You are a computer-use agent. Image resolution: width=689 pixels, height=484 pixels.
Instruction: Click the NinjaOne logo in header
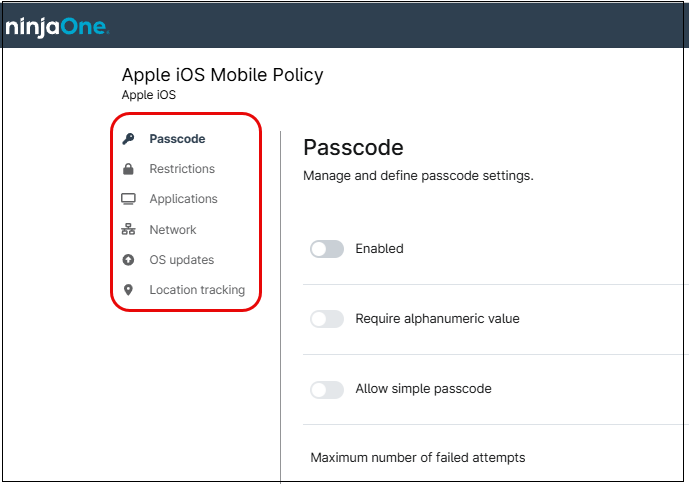[56, 27]
